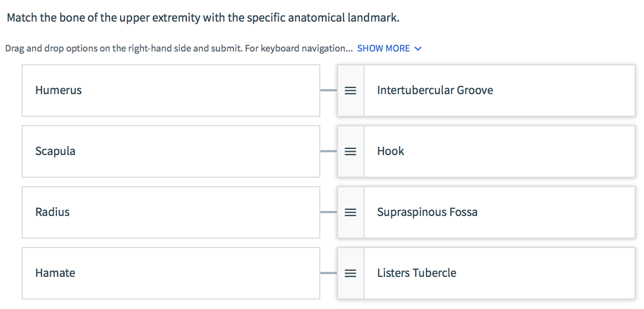Click the drag handle beside Hook
Viewport: 644px width, 309px height.
click(350, 151)
